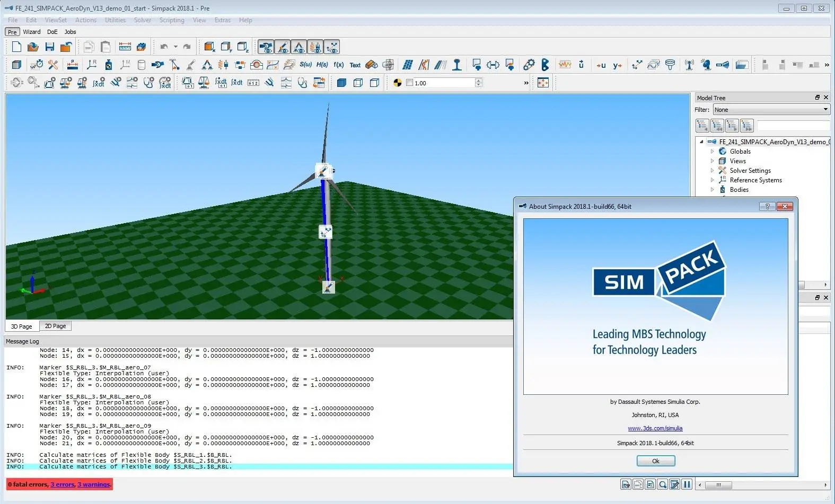835x504 pixels.
Task: Click the Save model floppy disk icon
Action: tap(50, 47)
